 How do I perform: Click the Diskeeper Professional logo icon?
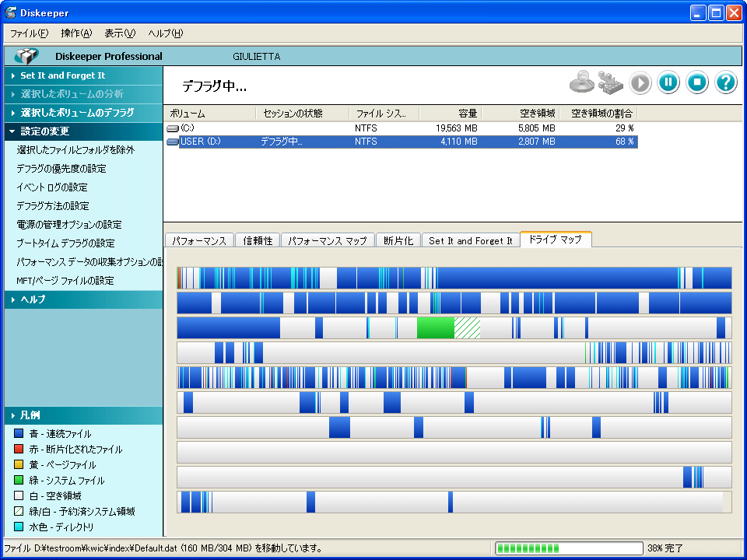tap(26, 56)
